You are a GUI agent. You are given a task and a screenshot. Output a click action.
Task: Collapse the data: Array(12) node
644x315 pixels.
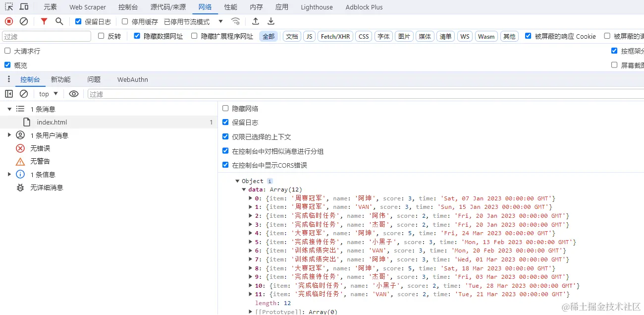coord(244,189)
